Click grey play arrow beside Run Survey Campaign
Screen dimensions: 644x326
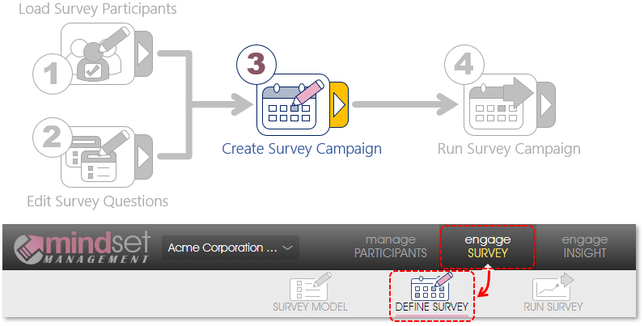(547, 104)
